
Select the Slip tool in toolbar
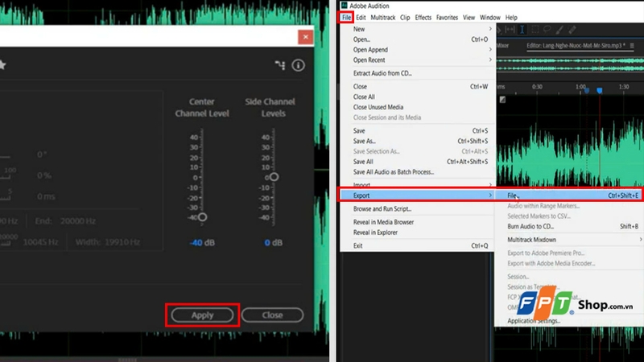tap(510, 30)
